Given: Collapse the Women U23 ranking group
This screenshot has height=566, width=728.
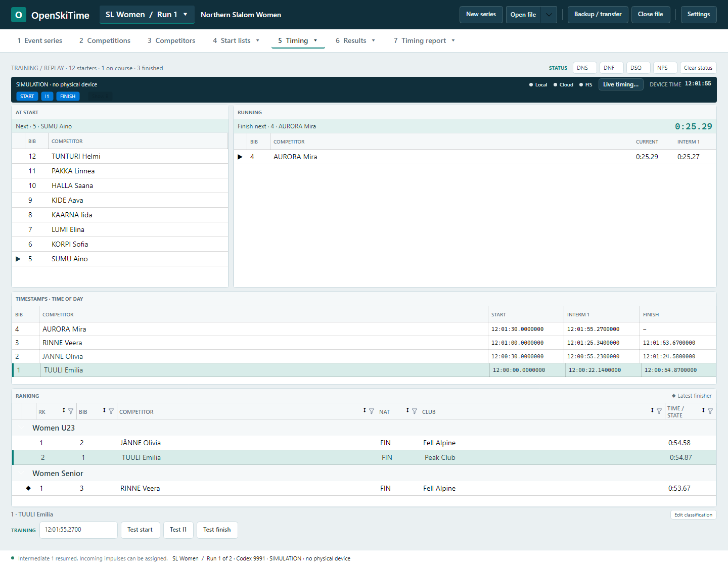Looking at the screenshot, I should click(21, 428).
